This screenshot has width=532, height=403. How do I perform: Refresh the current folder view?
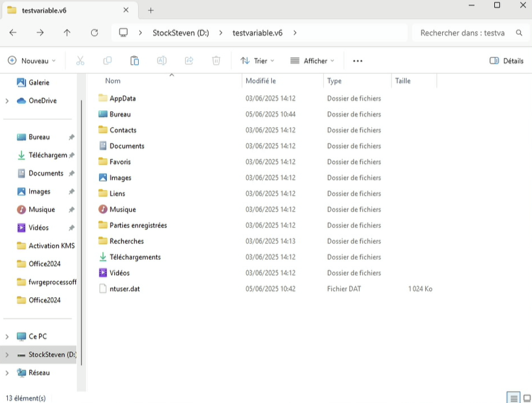click(94, 32)
